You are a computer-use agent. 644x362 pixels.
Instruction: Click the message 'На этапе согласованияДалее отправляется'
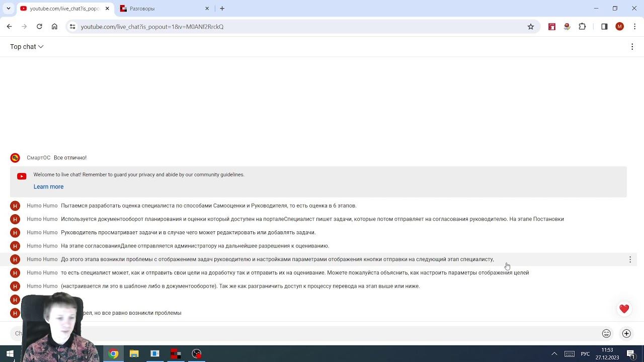(x=195, y=246)
